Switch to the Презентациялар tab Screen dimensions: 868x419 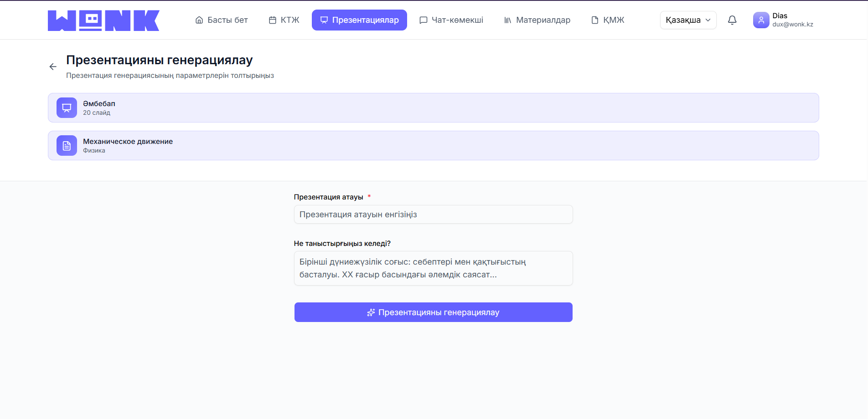359,20
